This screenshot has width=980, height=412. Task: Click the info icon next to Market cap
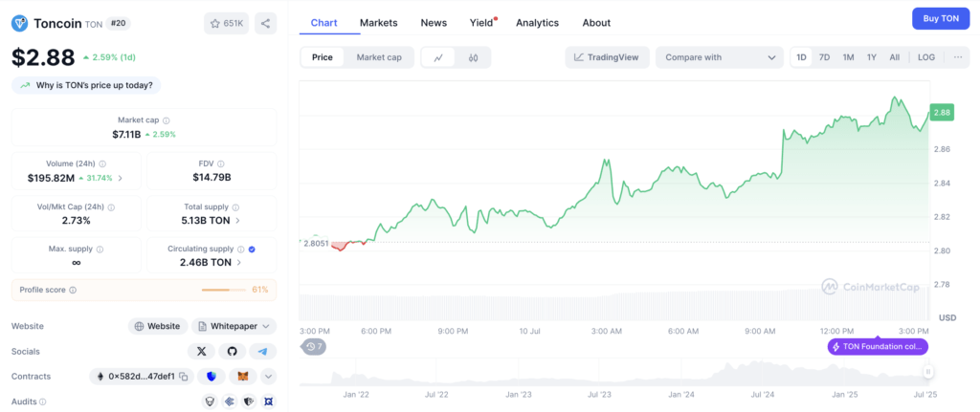click(x=167, y=120)
